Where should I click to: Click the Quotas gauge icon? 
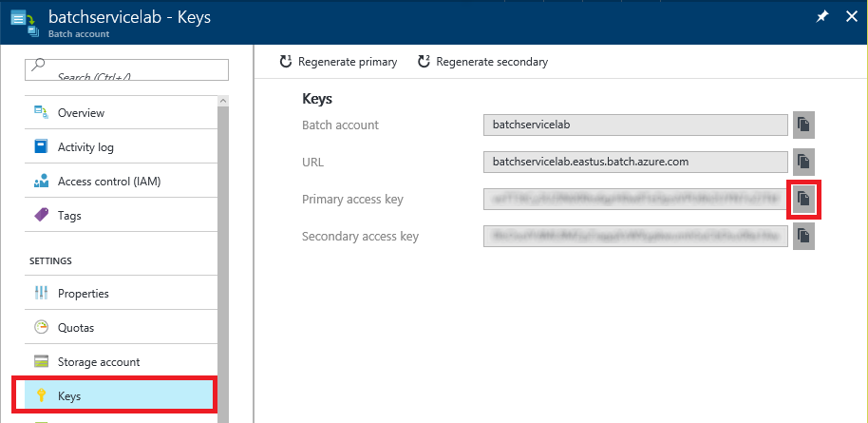point(42,328)
